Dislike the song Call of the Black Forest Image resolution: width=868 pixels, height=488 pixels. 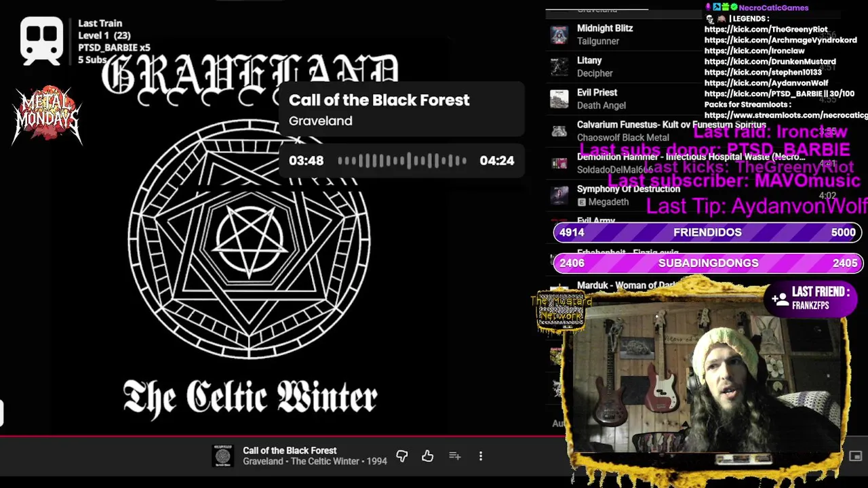click(401, 456)
